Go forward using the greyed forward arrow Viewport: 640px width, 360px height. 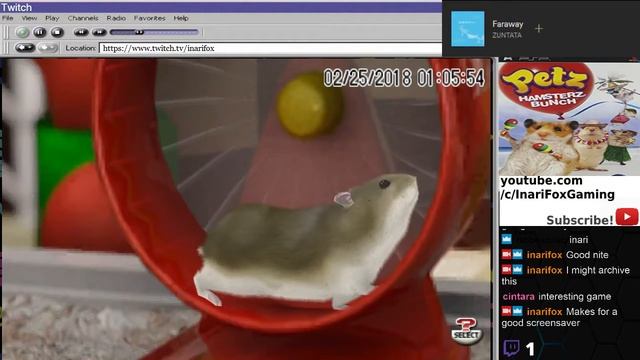[x=47, y=48]
